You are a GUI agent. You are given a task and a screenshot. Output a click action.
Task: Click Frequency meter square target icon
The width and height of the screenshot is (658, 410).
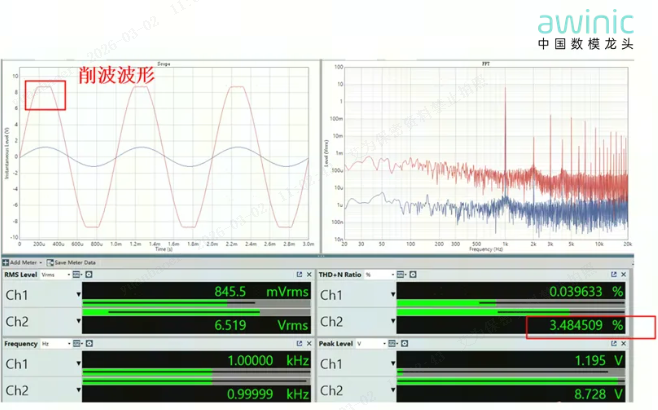(89, 344)
